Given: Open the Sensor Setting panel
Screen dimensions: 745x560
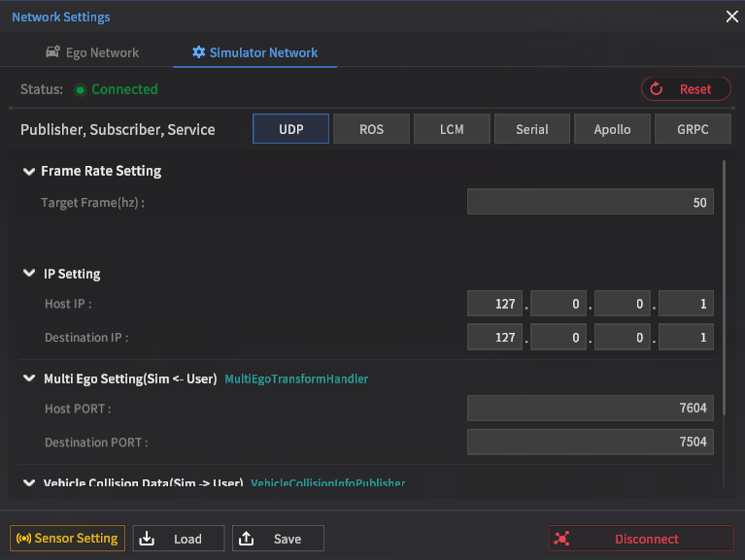Looking at the screenshot, I should pyautogui.click(x=68, y=539).
